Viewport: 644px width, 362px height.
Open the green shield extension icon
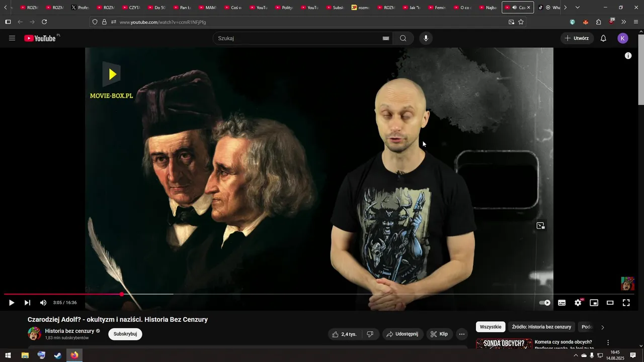click(x=573, y=22)
